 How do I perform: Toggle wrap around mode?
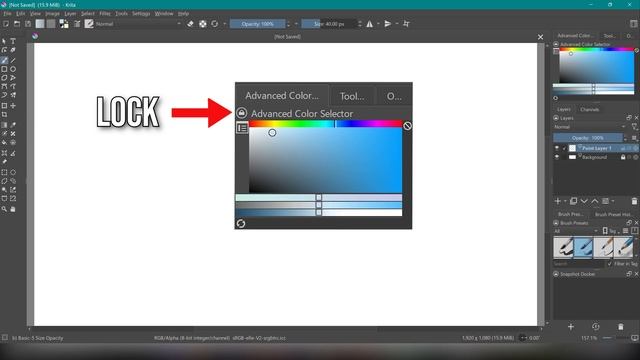pyautogui.click(x=406, y=24)
